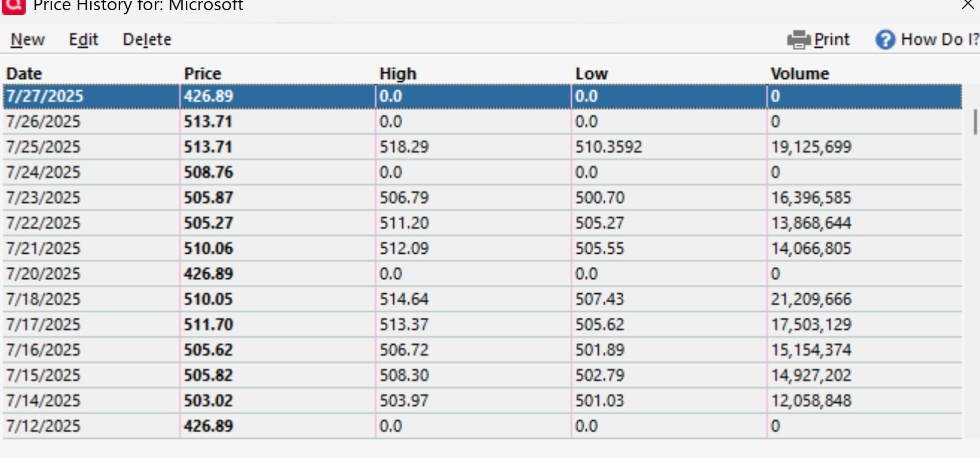
Task: Click the Print button label
Action: 832,39
